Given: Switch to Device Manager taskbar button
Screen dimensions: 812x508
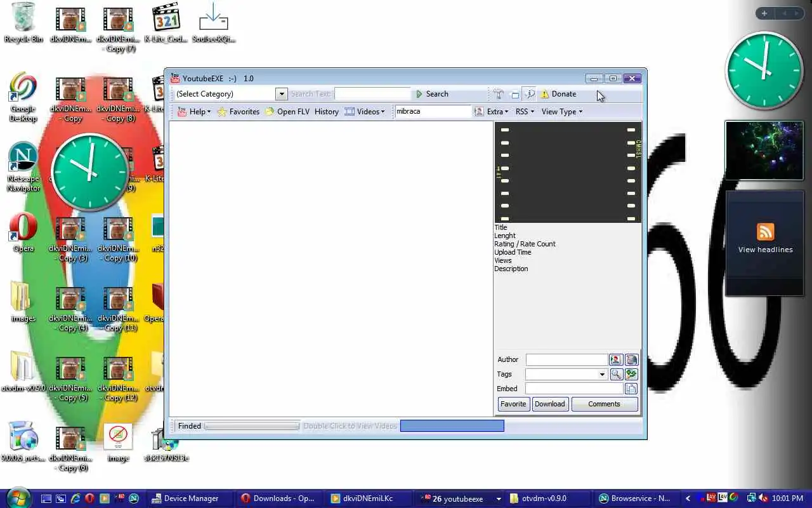Looking at the screenshot, I should [190, 498].
